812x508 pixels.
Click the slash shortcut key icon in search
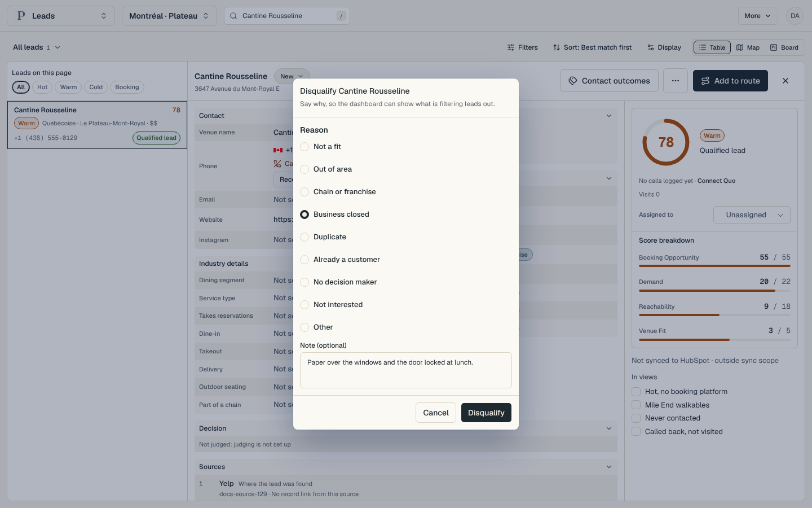tap(341, 16)
